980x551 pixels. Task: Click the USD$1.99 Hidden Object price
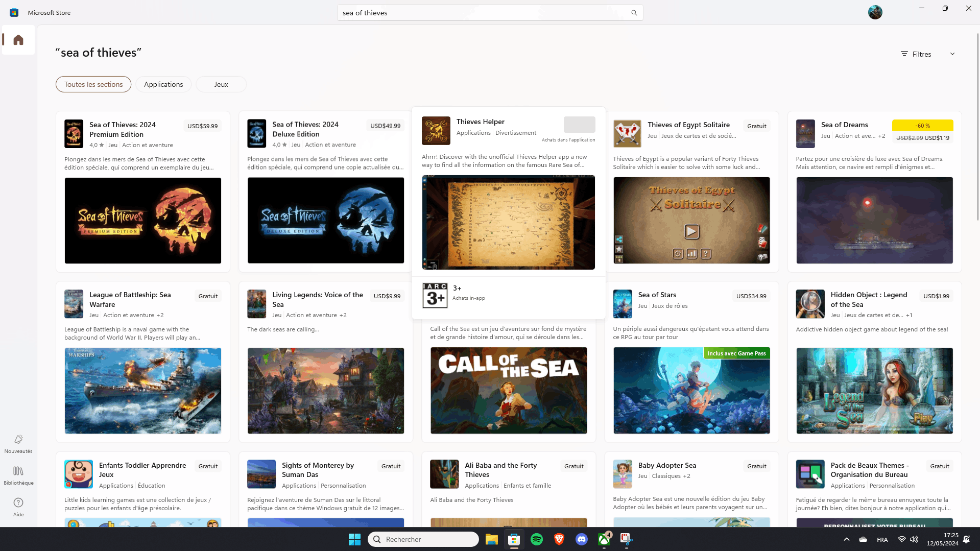936,296
